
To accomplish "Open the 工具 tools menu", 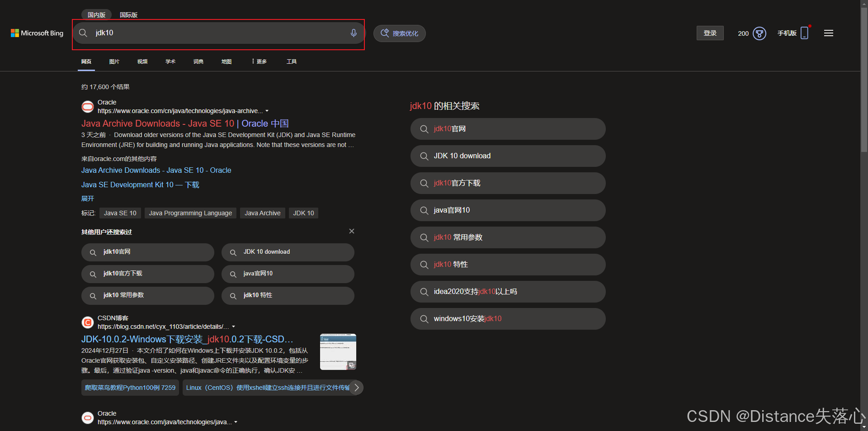I will click(x=292, y=62).
